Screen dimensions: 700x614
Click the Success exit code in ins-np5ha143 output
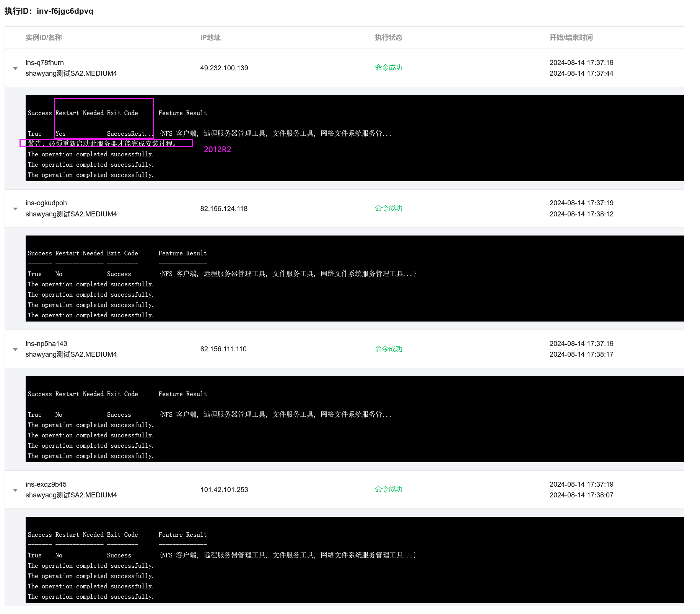click(119, 415)
